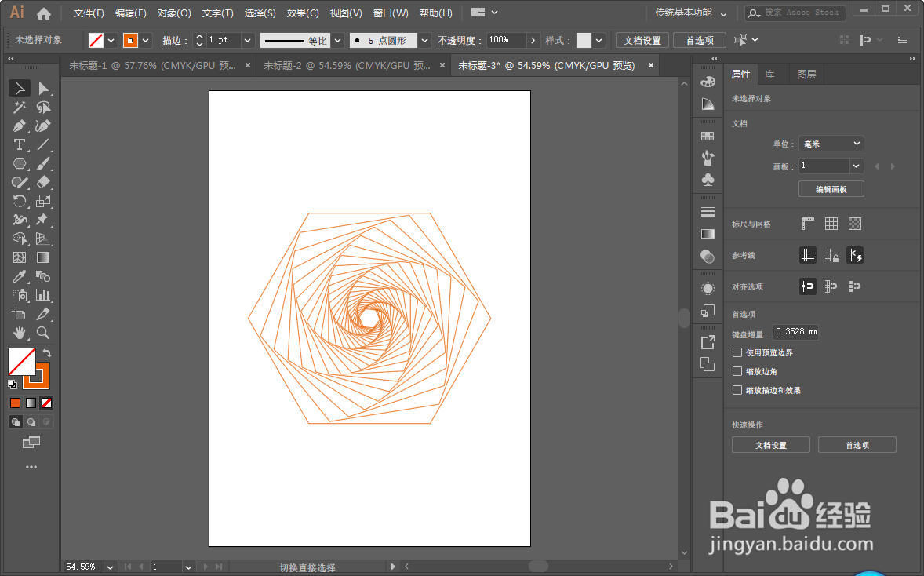
Task: Swap fill and stroke colors
Action: click(47, 352)
